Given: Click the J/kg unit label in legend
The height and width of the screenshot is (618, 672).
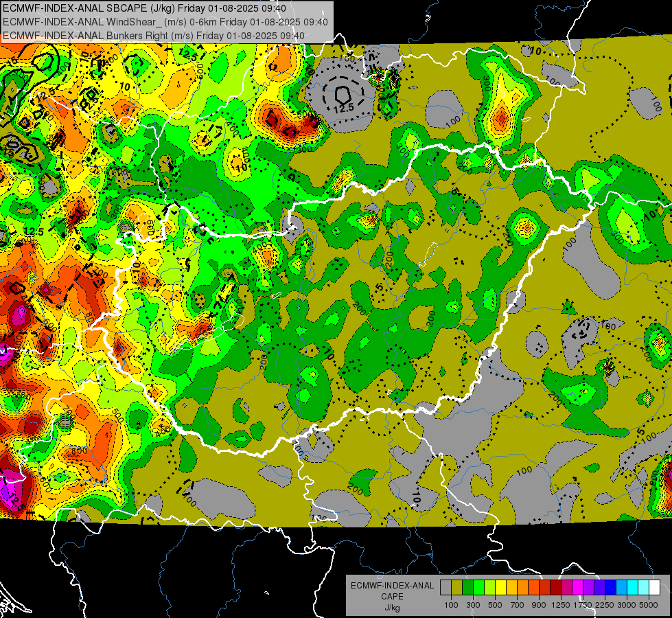Looking at the screenshot, I should point(392,608).
